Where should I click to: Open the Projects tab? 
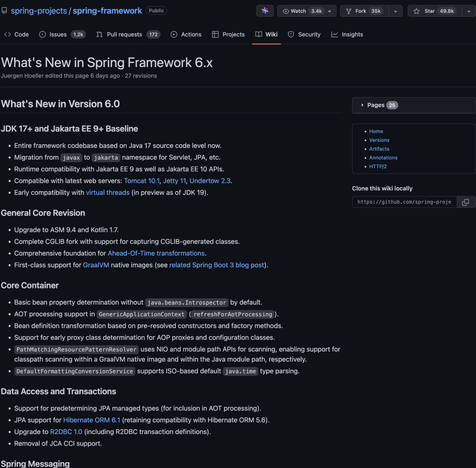click(228, 34)
